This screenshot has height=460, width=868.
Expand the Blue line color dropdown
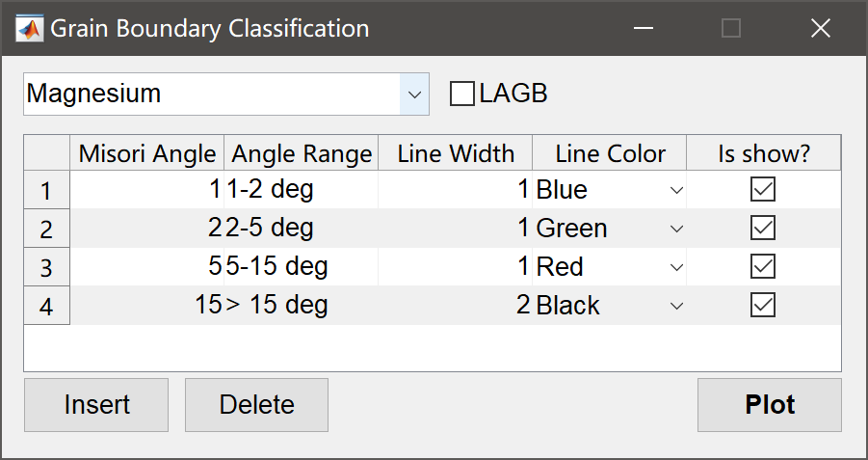point(676,190)
